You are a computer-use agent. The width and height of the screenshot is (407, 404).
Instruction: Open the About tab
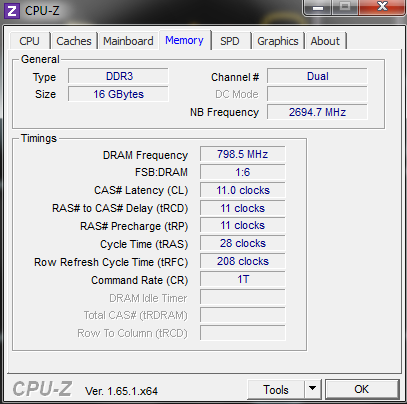coord(325,41)
